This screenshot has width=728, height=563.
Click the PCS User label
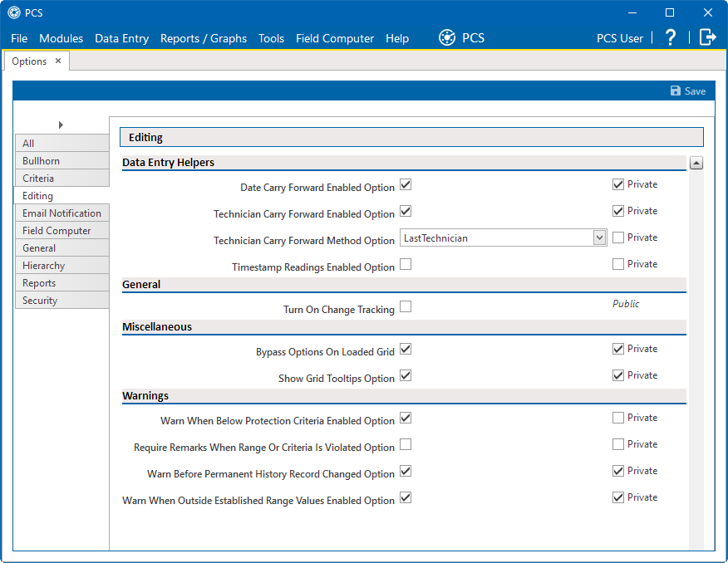[620, 38]
